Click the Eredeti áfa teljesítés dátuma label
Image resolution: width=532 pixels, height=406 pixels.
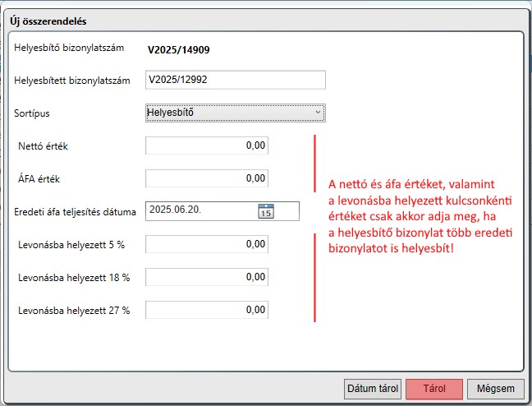75,212
